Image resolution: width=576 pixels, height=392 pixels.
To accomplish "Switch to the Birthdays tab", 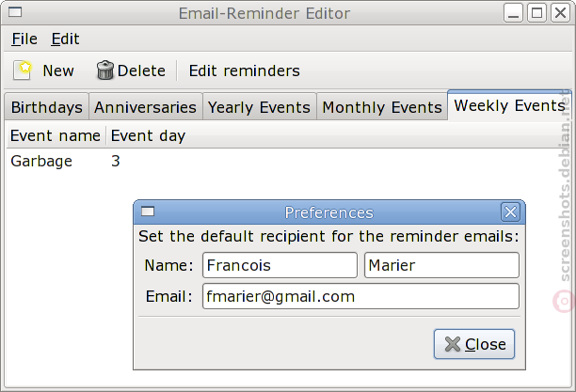I will tap(47, 107).
